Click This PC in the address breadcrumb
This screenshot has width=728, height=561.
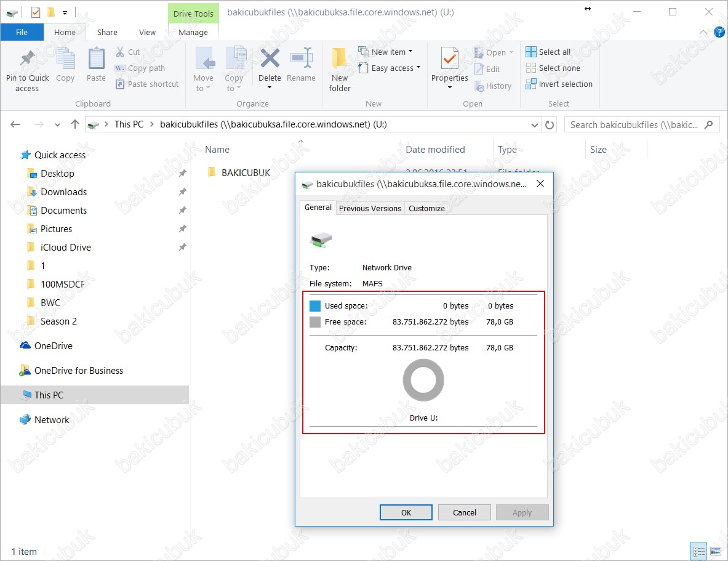pyautogui.click(x=129, y=124)
